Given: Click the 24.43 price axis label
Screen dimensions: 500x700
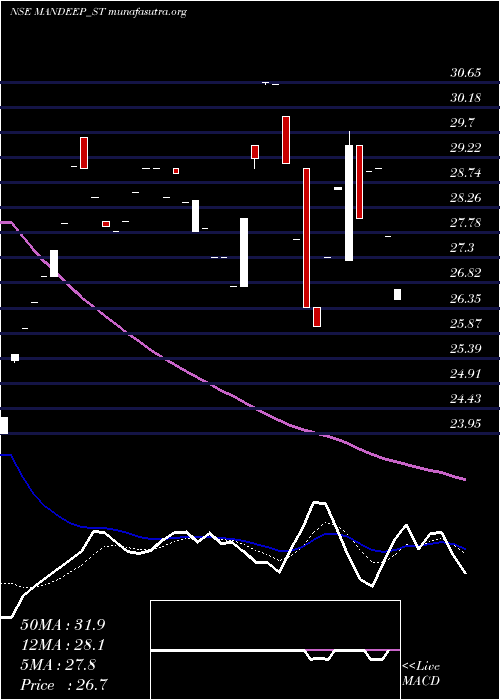Looking at the screenshot, I should pyautogui.click(x=466, y=398).
